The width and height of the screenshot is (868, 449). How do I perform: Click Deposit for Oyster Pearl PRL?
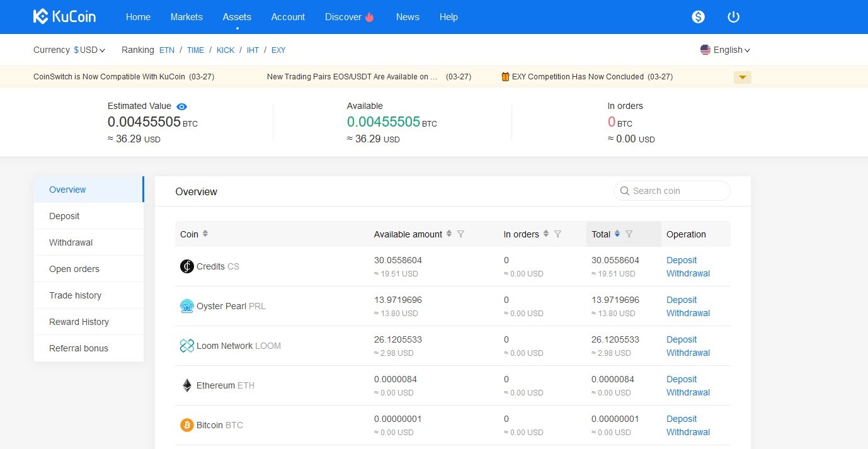(x=682, y=300)
